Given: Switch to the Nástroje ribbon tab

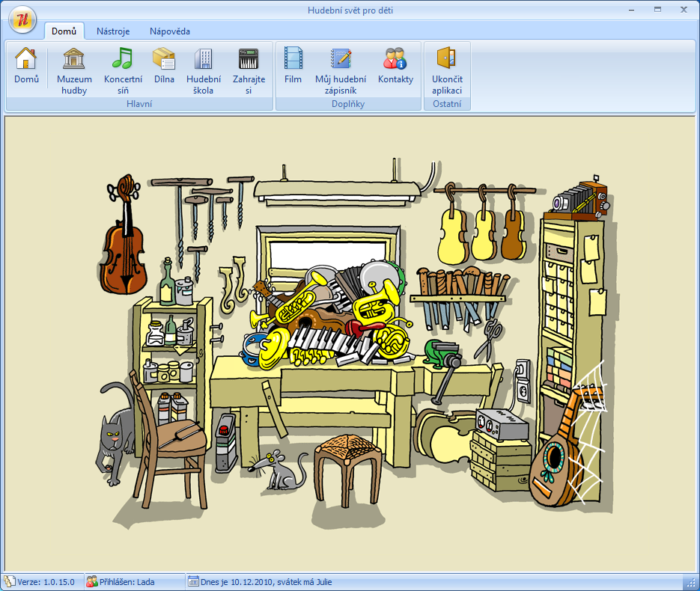Looking at the screenshot, I should (x=113, y=31).
